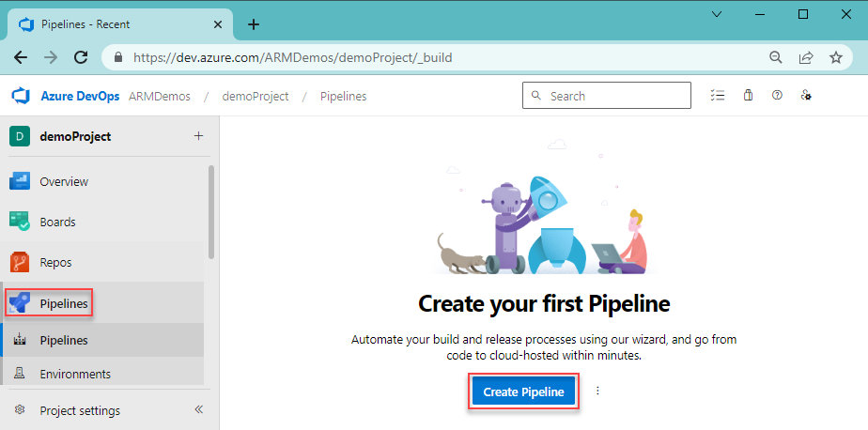Open the Repos hub icon
868x430 pixels.
[20, 262]
